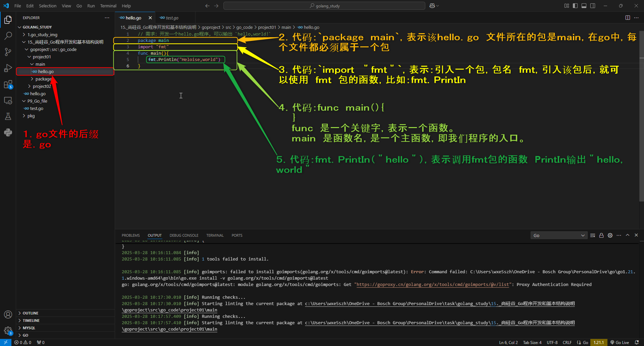The width and height of the screenshot is (644, 346).
Task: Open the Explorer view in activity bar
Action: [x=8, y=20]
